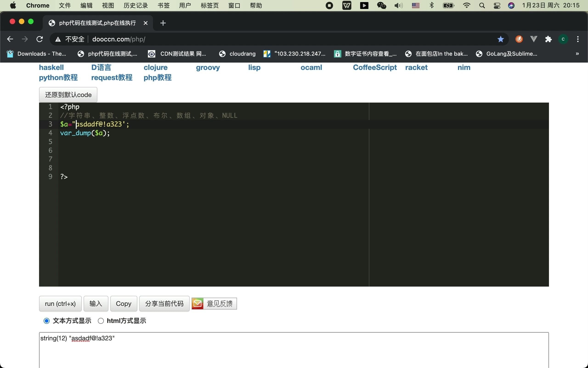Open the Chrome application menu

[x=38, y=5]
